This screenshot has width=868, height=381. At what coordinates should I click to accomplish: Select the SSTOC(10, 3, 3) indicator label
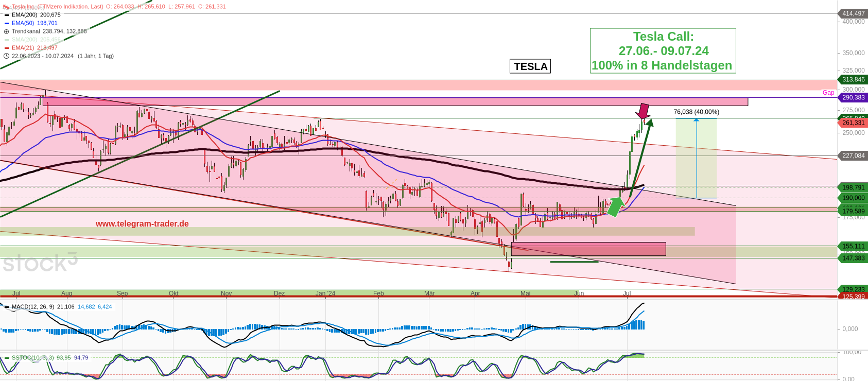coord(33,358)
